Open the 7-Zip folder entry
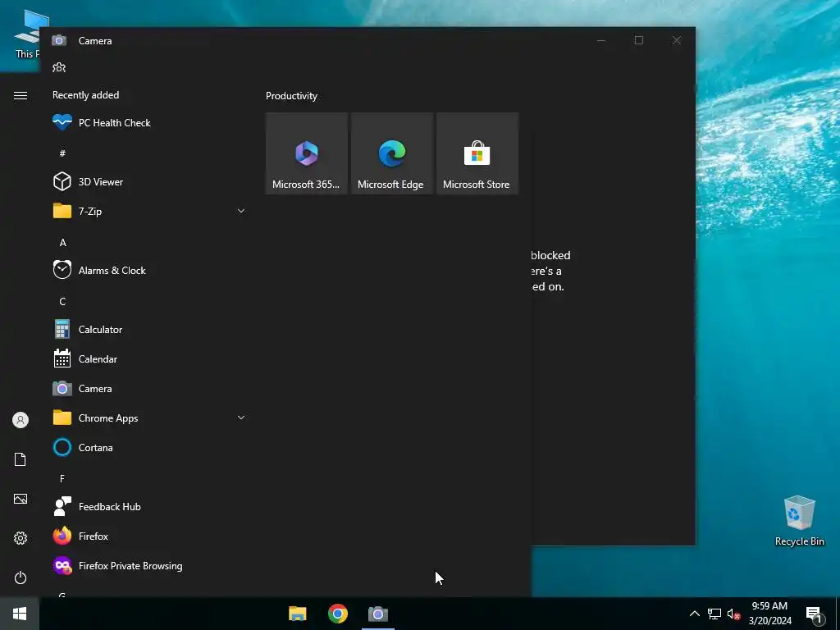 (148, 211)
